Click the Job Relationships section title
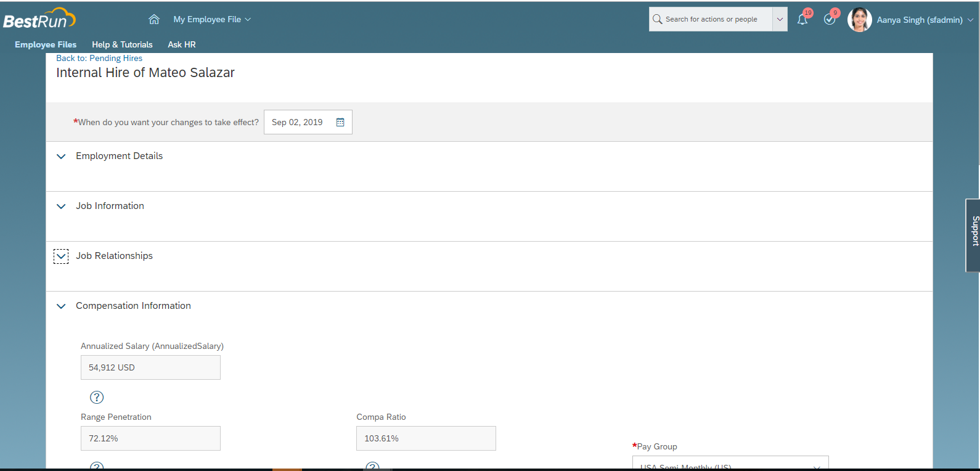This screenshot has width=980, height=471. point(114,256)
